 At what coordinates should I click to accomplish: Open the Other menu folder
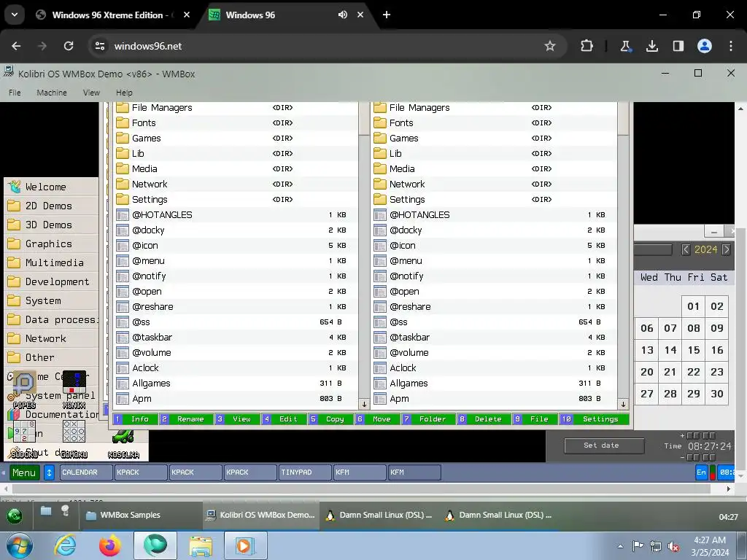(x=52, y=357)
